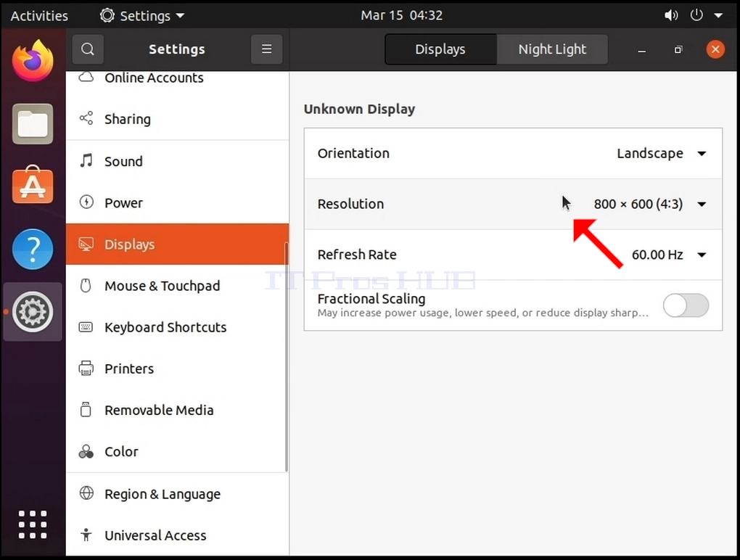740x560 pixels.
Task: Open Removable Media settings
Action: 178,410
